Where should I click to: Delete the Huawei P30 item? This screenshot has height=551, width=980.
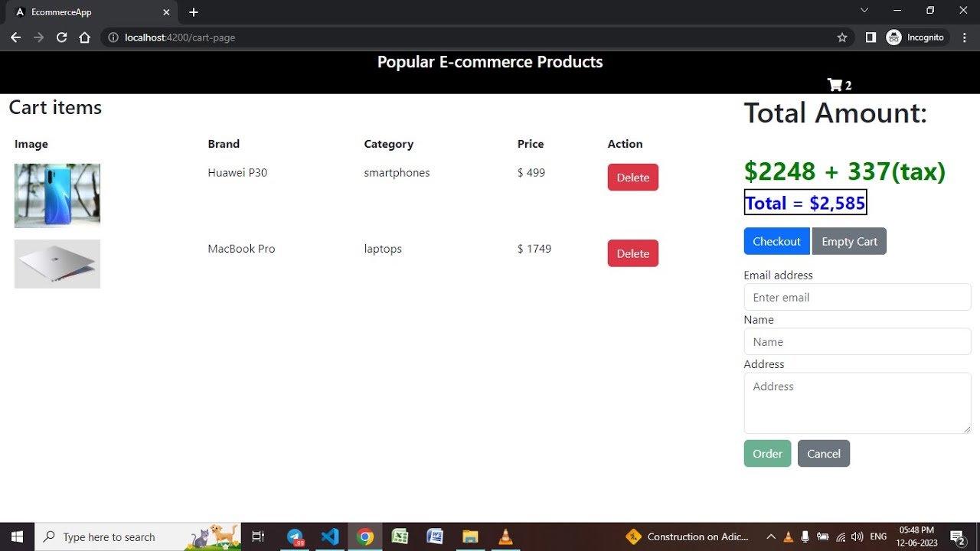point(633,178)
